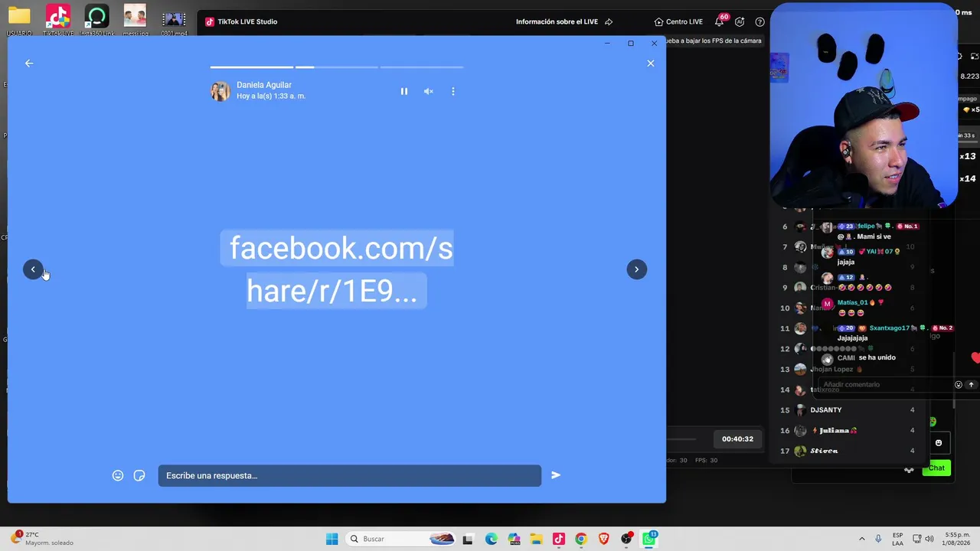Open the system volume control in the tray

click(x=931, y=539)
